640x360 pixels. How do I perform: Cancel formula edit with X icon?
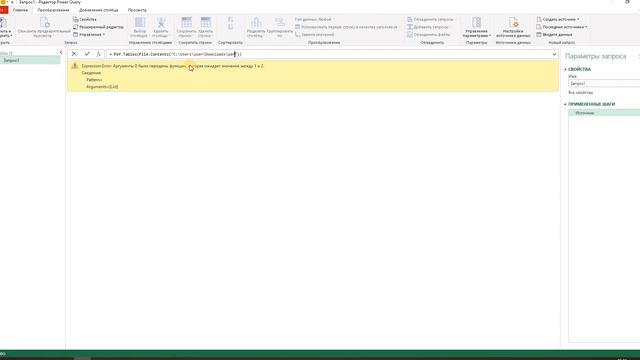pos(74,54)
